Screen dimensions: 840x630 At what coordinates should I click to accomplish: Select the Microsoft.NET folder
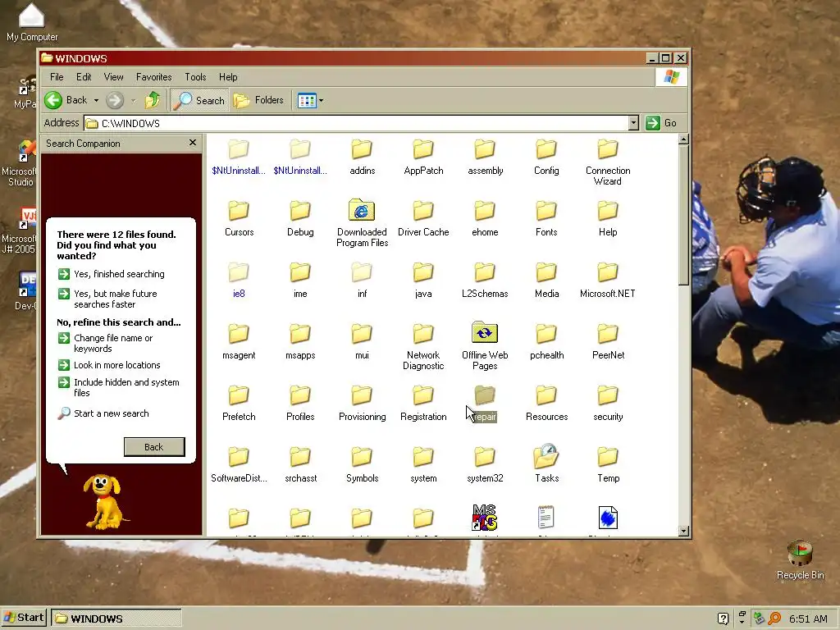608,281
